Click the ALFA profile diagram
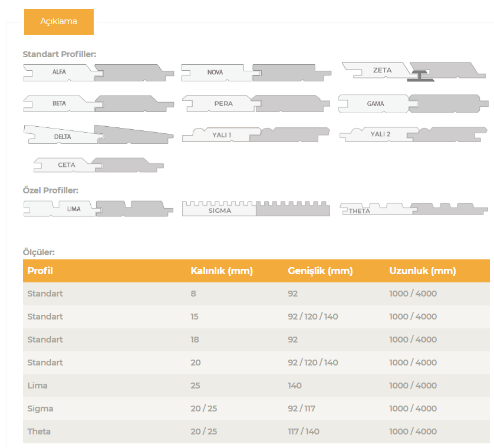 click(98, 73)
